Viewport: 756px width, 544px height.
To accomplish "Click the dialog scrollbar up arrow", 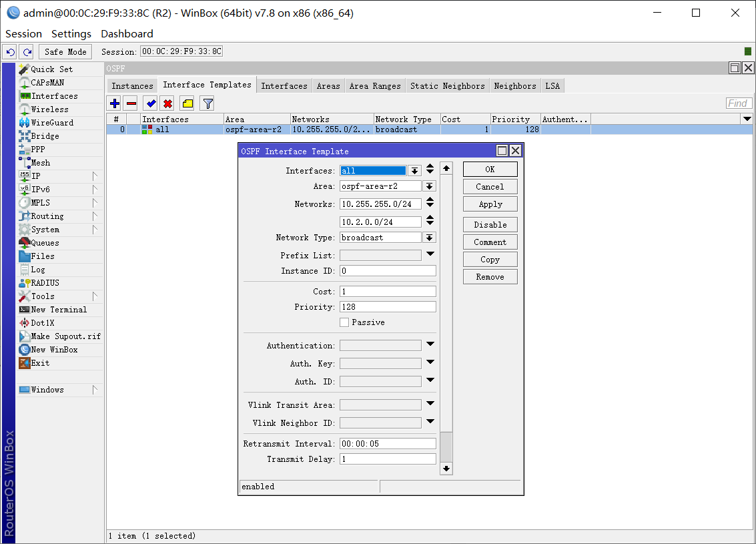I will coord(446,168).
